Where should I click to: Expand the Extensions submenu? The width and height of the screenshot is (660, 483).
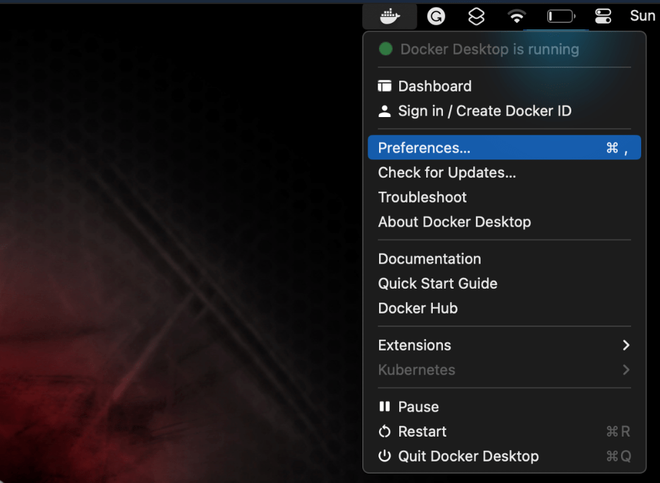(504, 345)
